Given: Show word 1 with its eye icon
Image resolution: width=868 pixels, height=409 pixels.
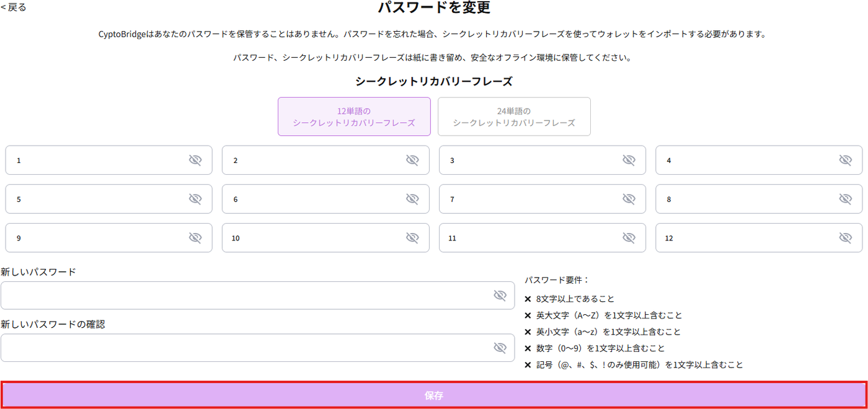Looking at the screenshot, I should click(195, 161).
